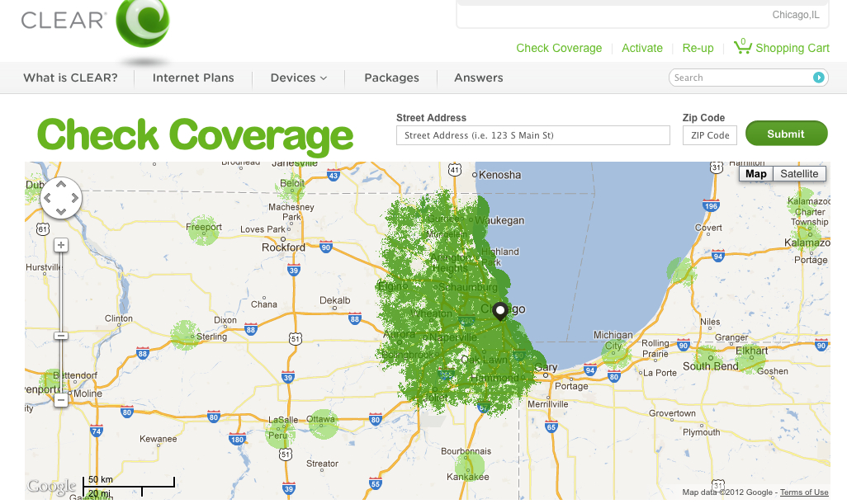The height and width of the screenshot is (504, 847).
Task: Click the Interstate 74 shield near Moline
Action: (x=96, y=431)
